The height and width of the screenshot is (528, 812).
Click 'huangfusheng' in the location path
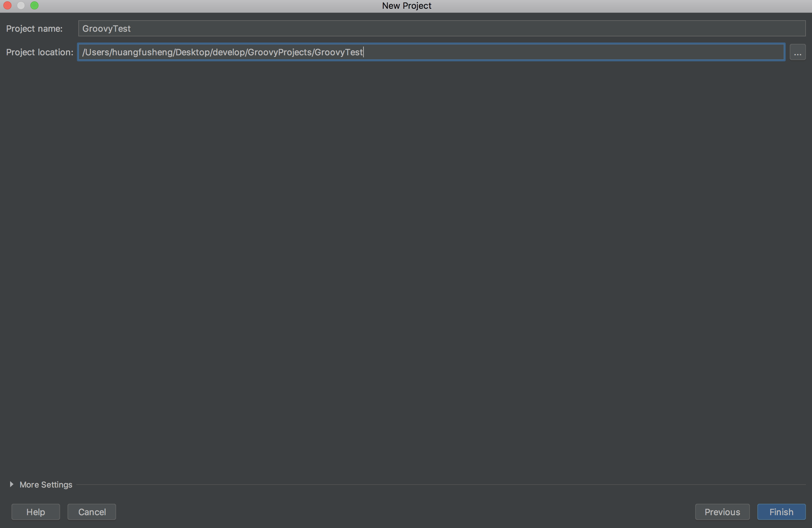pyautogui.click(x=143, y=52)
